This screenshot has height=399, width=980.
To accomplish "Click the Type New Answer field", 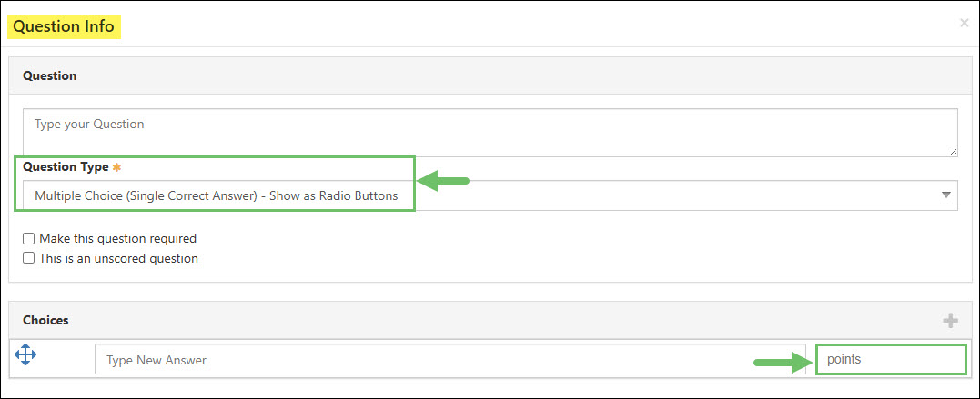I will [x=450, y=360].
